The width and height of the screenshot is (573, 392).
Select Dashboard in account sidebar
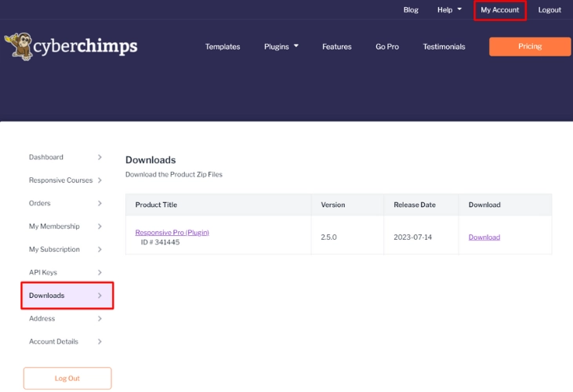coord(46,157)
